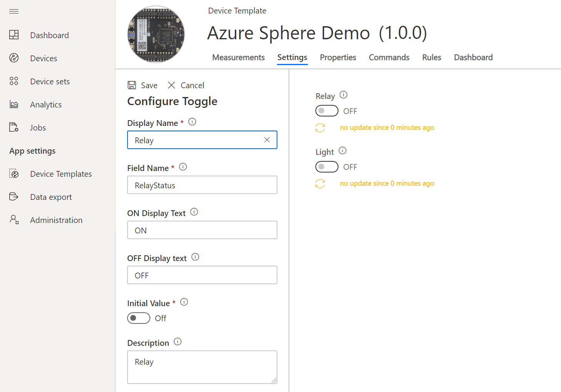Click info icon beside ON Display Text
This screenshot has width=561, height=392.
pyautogui.click(x=194, y=212)
